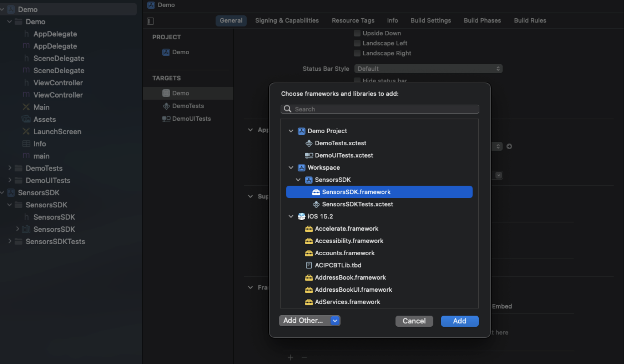This screenshot has height=364, width=624.
Task: Open the Status Bar Style dropdown
Action: point(428,69)
